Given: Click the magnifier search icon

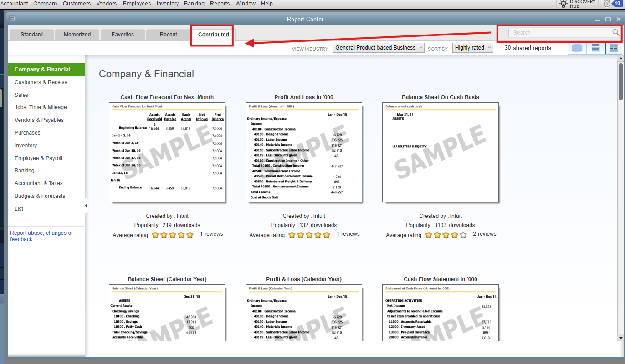Looking at the screenshot, I should click(x=616, y=32).
